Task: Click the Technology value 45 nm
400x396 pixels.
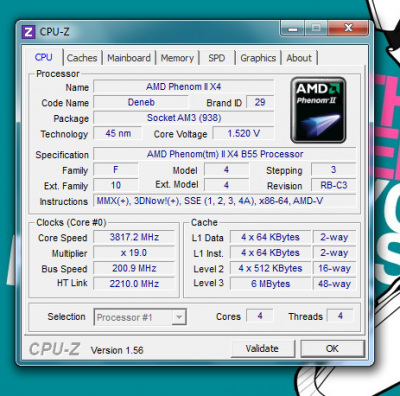Action: point(118,133)
